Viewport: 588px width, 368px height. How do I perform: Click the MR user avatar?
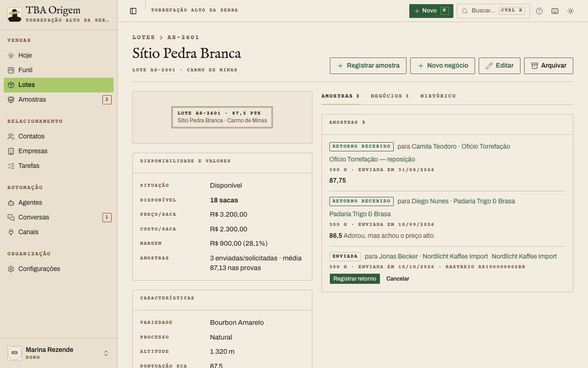[15, 353]
